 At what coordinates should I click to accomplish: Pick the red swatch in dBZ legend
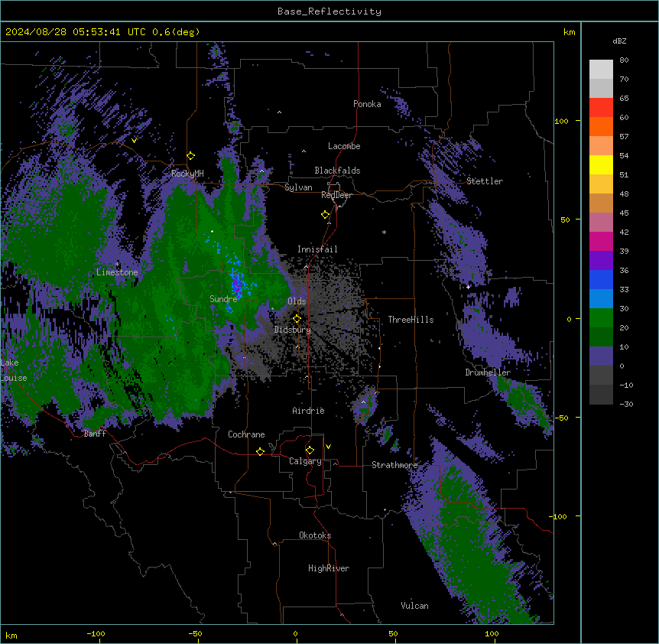pos(601,107)
